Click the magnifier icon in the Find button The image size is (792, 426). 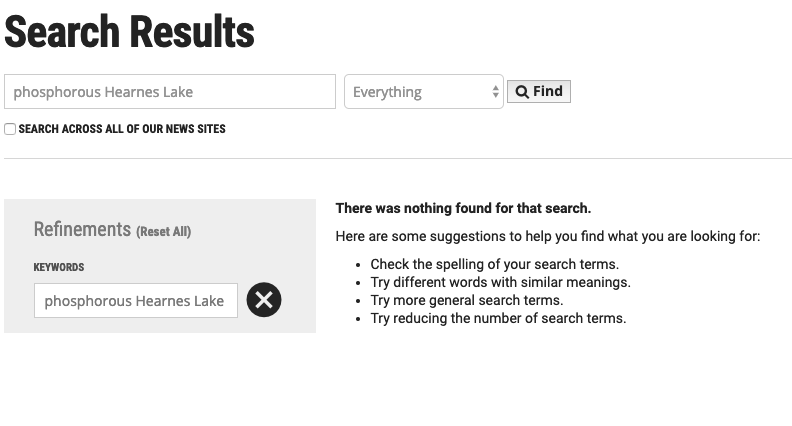coord(522,92)
